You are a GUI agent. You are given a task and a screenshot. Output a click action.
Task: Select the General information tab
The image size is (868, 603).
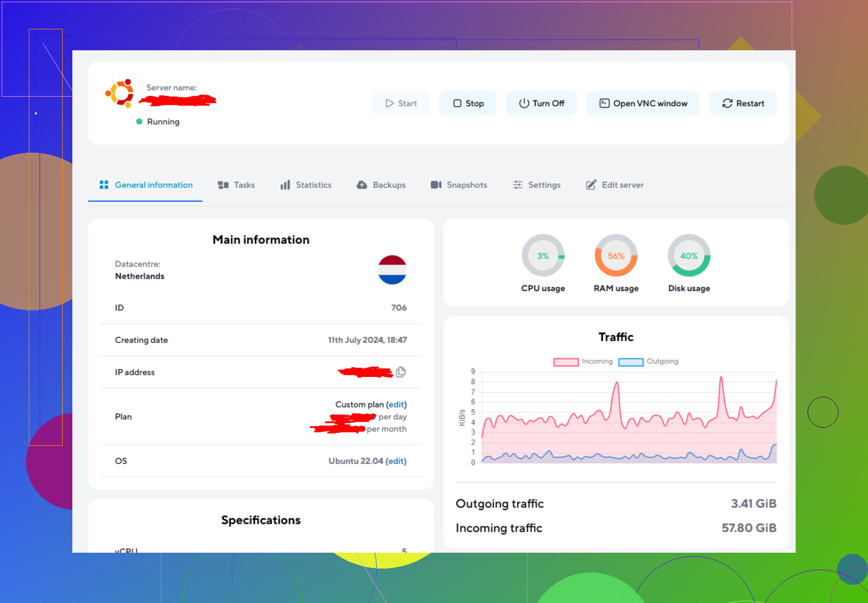146,185
